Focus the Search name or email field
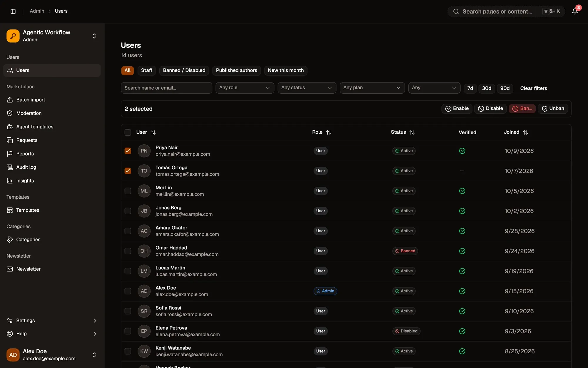This screenshot has height=368, width=588. (x=166, y=88)
